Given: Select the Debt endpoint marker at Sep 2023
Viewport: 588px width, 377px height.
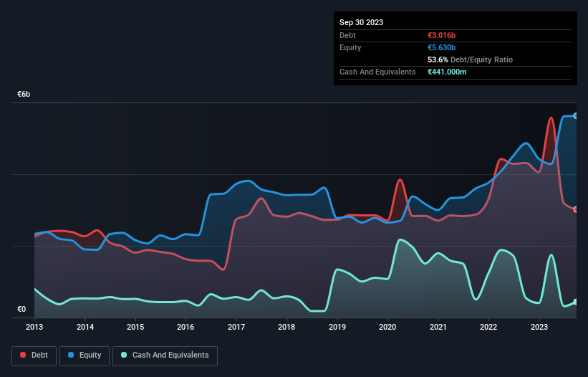Looking at the screenshot, I should point(576,209).
